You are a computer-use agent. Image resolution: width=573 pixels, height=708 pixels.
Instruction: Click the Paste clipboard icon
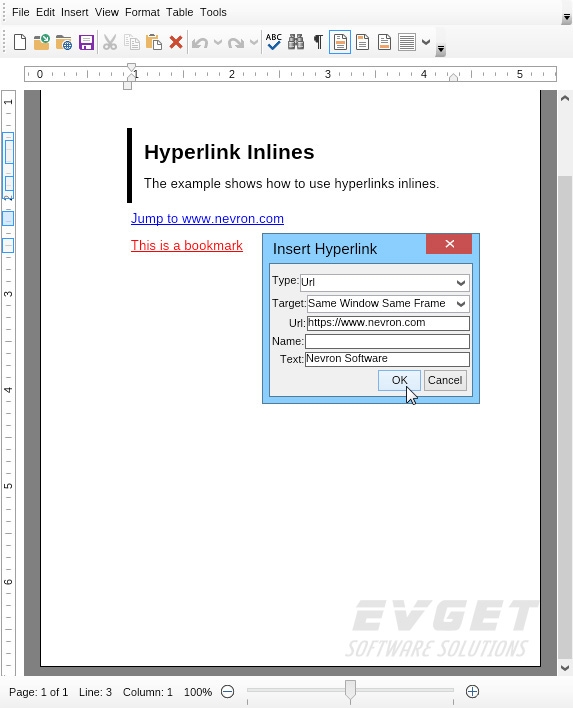154,42
